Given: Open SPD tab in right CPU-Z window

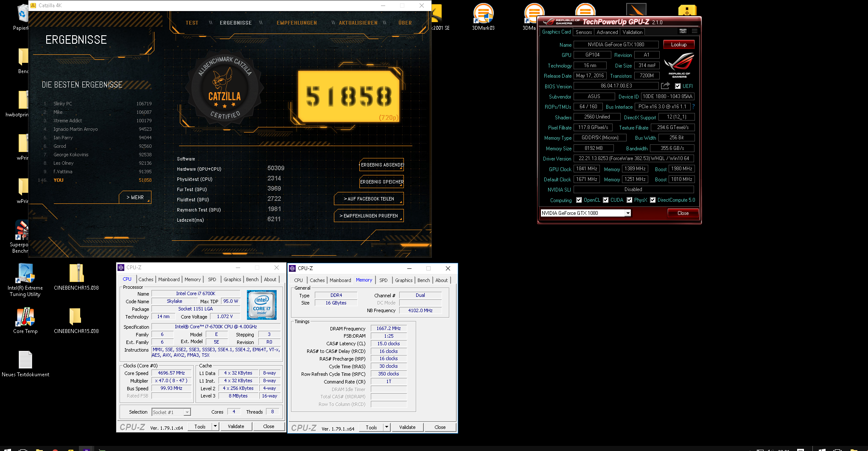Looking at the screenshot, I should point(384,280).
